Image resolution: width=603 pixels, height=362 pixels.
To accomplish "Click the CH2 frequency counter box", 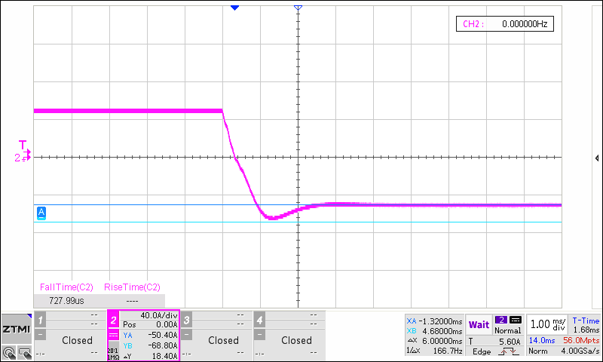I will [x=505, y=24].
